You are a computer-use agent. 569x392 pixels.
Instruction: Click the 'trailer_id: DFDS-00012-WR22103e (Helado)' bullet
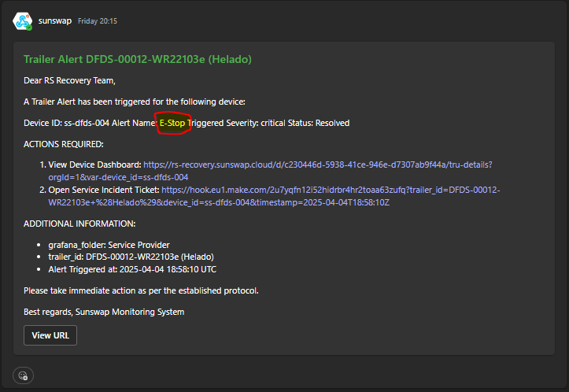131,257
